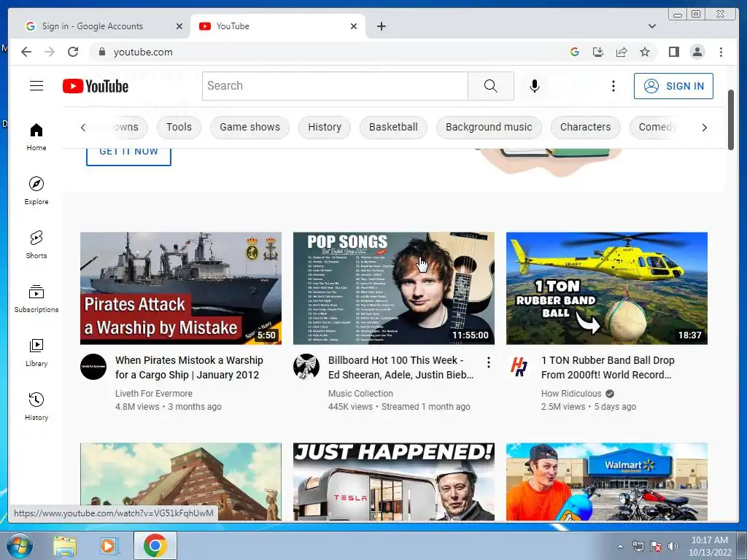The width and height of the screenshot is (747, 560).
Task: Open the Chrome three-dot menu
Action: click(721, 52)
